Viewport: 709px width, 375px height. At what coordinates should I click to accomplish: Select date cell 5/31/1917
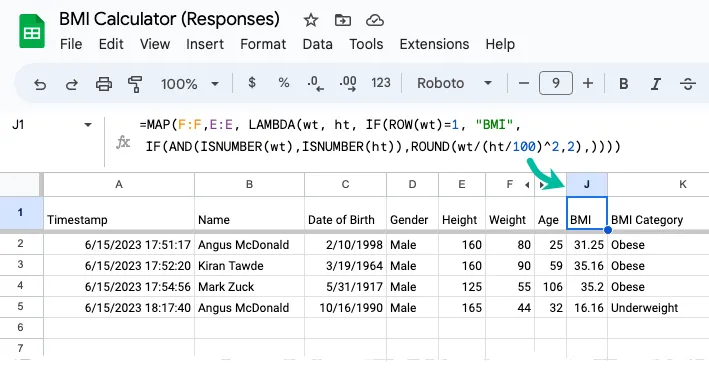tap(345, 286)
